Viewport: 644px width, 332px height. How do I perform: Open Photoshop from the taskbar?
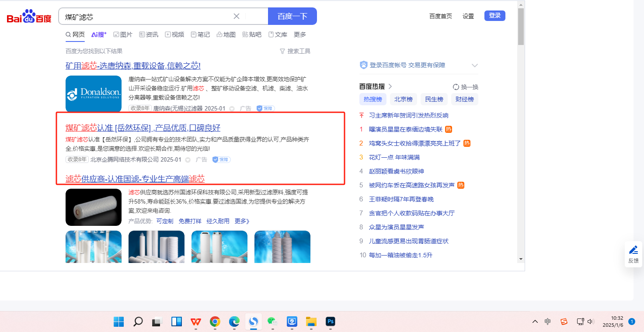pyautogui.click(x=331, y=322)
